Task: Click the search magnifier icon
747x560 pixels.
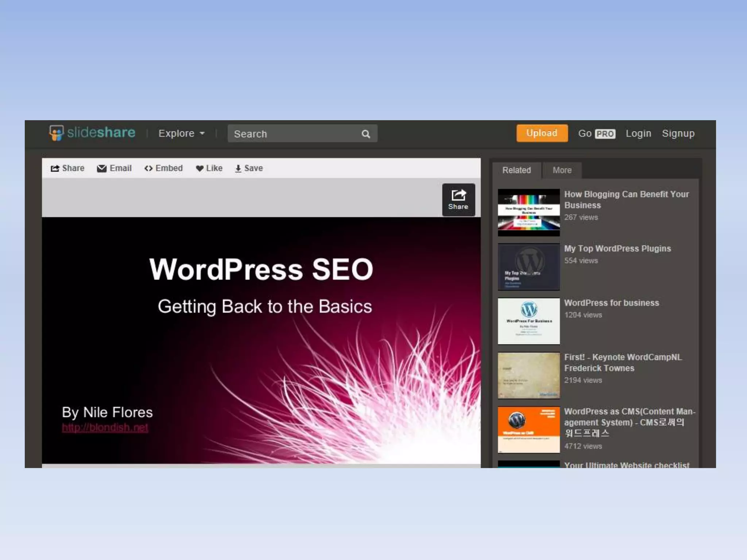Action: pos(365,134)
